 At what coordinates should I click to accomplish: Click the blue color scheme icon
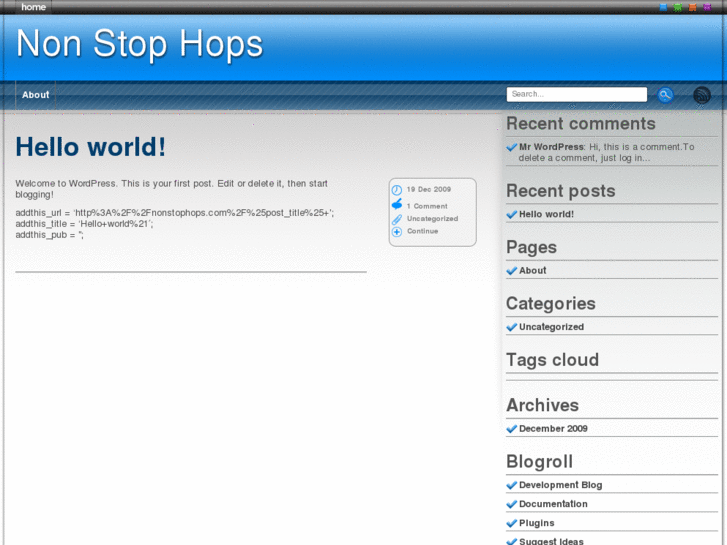click(x=663, y=7)
